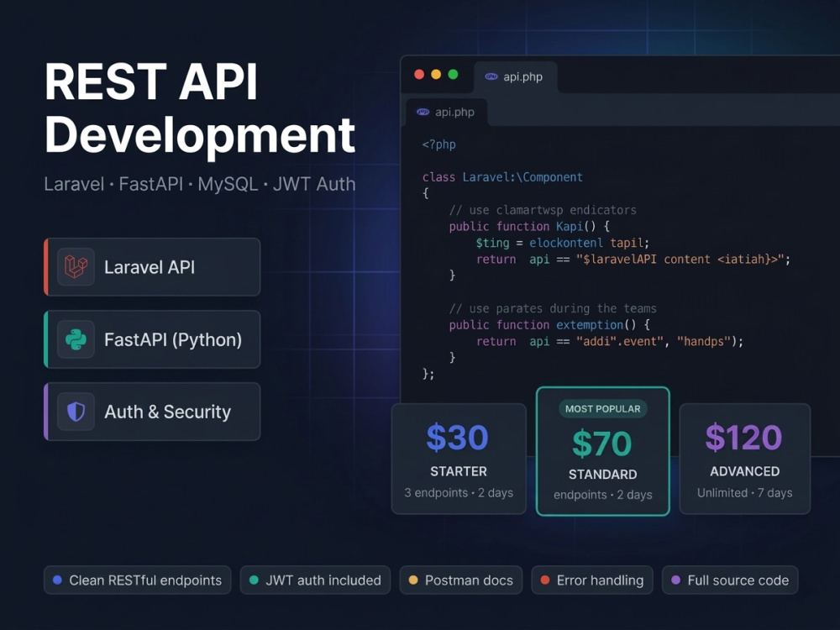The height and width of the screenshot is (630, 840).
Task: Click the PHP icon in lower api.php tab
Action: pyautogui.click(x=423, y=112)
